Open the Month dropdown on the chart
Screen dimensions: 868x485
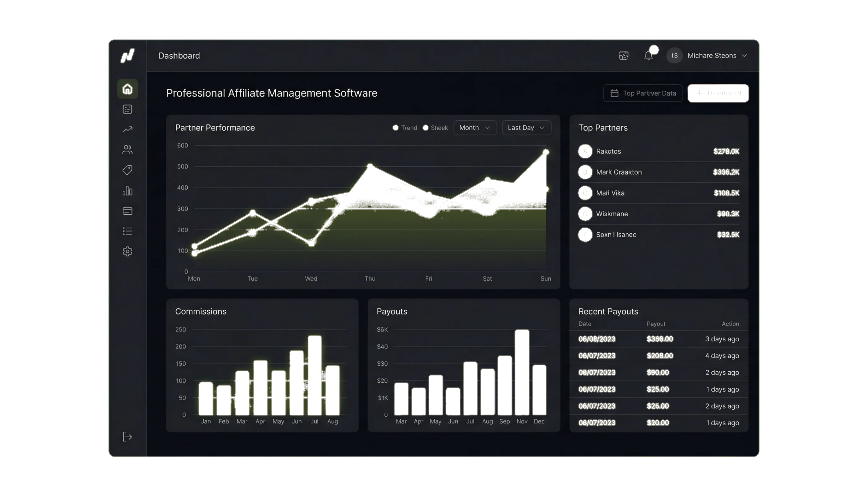click(475, 128)
